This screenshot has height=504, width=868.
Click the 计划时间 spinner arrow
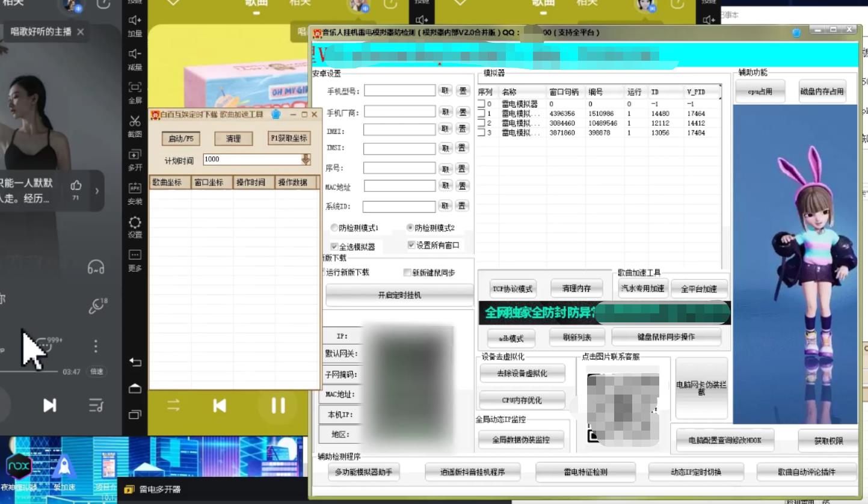point(306,159)
